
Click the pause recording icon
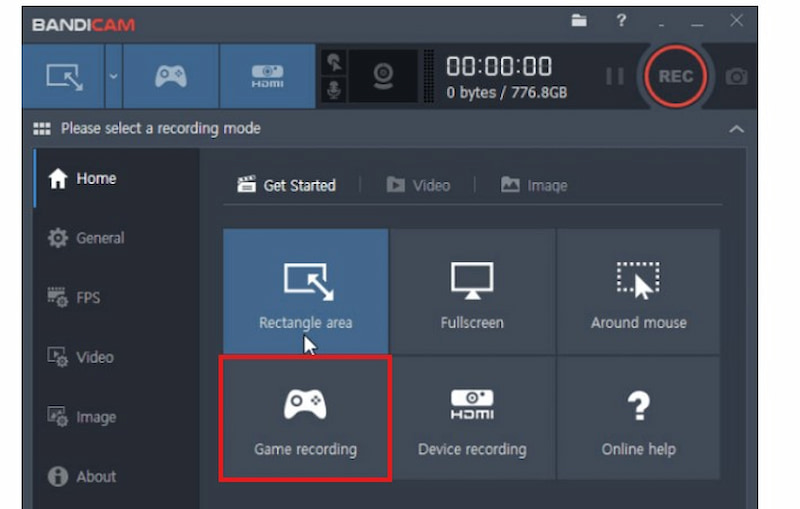tap(615, 77)
